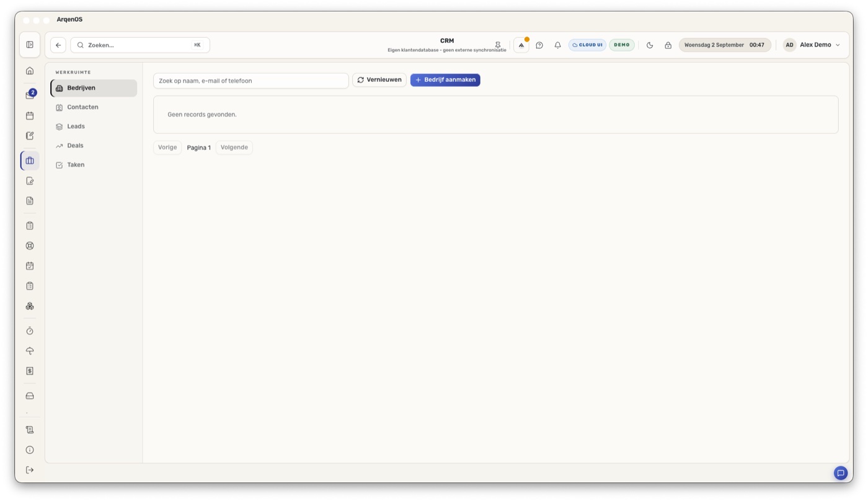Select Bedrijven in the workspace menu
The width and height of the screenshot is (868, 501).
click(x=94, y=88)
